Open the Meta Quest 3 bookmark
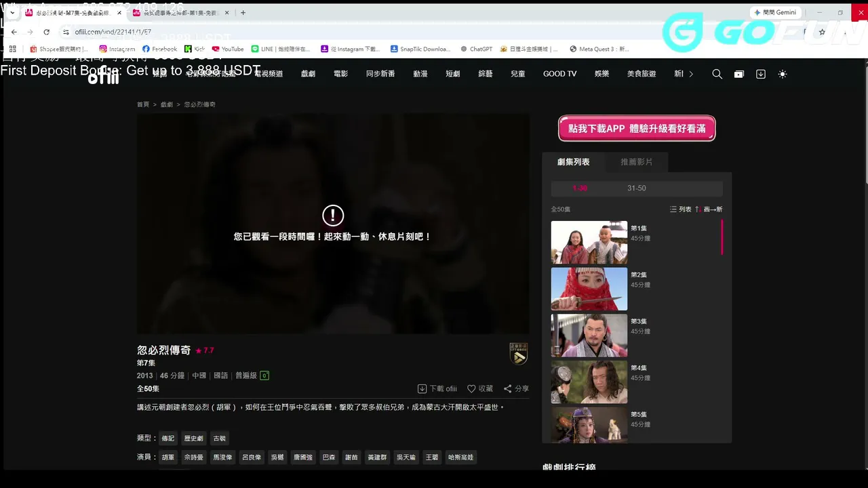This screenshot has width=868, height=488. (x=599, y=49)
